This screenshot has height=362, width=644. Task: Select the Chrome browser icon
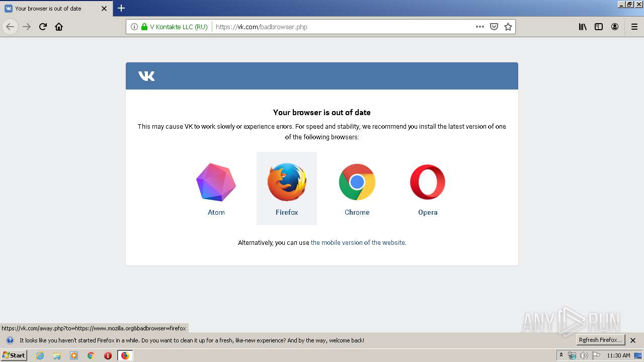click(357, 182)
